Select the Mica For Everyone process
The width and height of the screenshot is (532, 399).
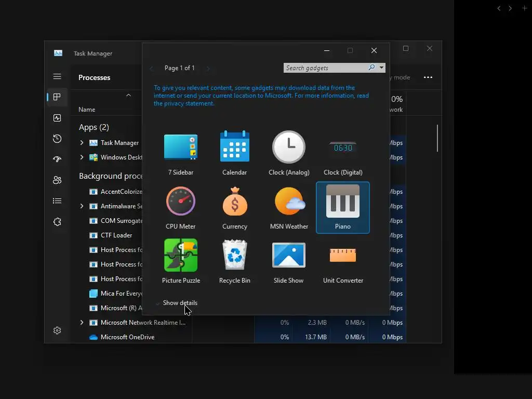[116, 294]
